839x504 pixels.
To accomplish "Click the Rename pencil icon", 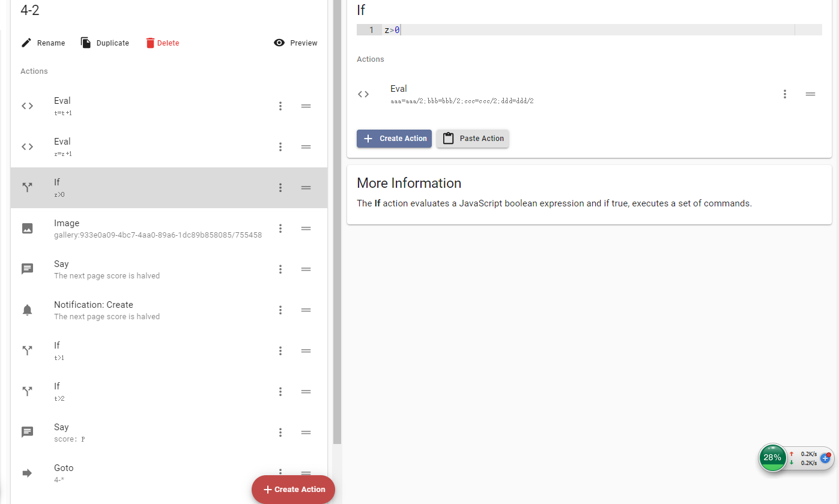I will point(26,43).
